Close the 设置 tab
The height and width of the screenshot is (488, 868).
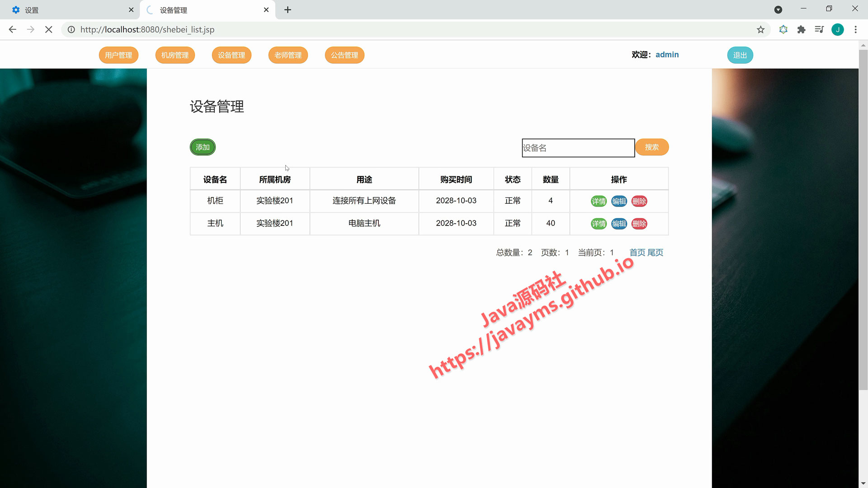(x=131, y=9)
